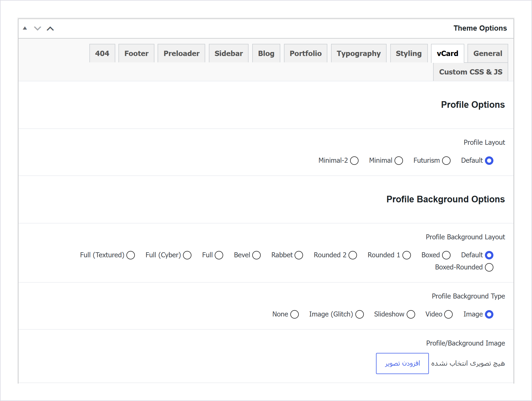The image size is (532, 401).
Task: Click the افزودن تصویر add image button
Action: point(402,363)
